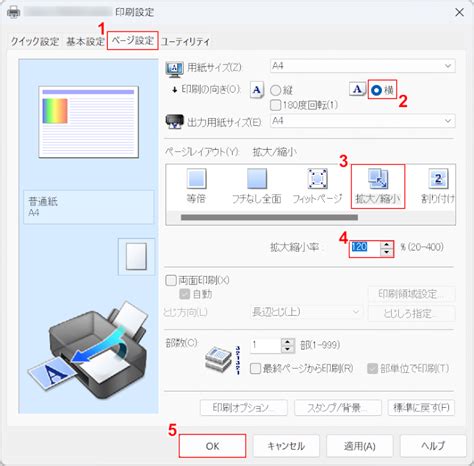Choose the フィットページ layout icon

317,186
